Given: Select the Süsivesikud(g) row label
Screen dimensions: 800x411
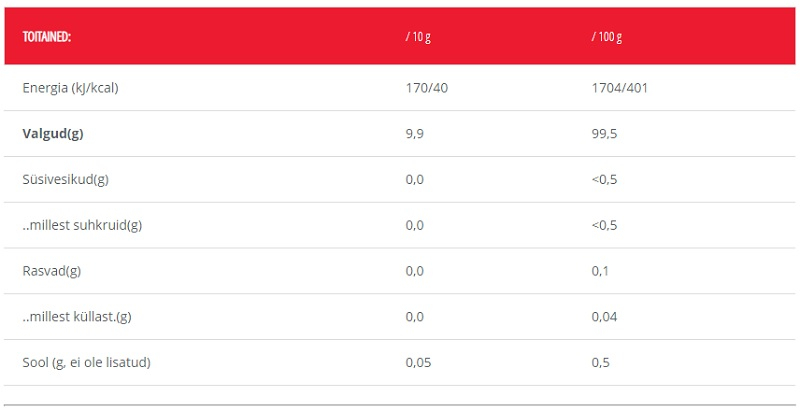Looking at the screenshot, I should pyautogui.click(x=65, y=179).
